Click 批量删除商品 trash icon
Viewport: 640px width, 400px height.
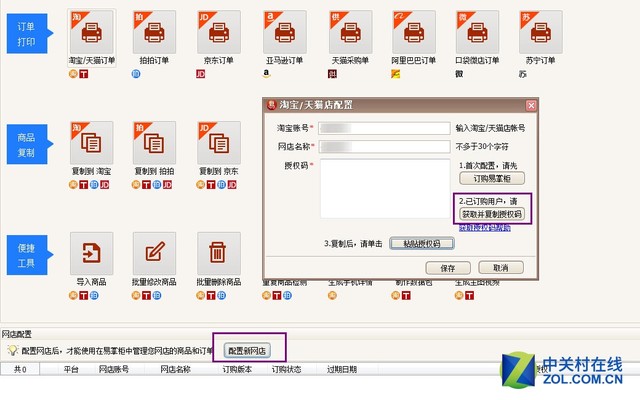tap(219, 253)
